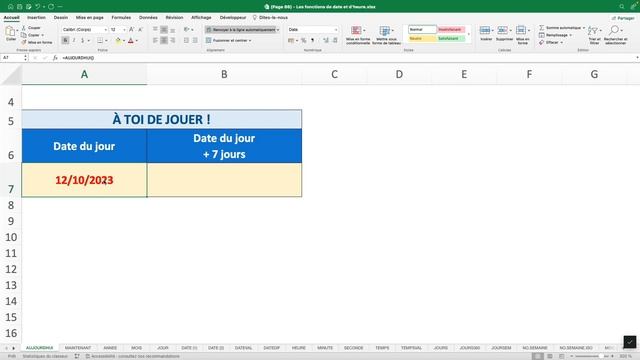Image resolution: width=640 pixels, height=360 pixels.
Task: Apply percent style
Action: point(304,40)
